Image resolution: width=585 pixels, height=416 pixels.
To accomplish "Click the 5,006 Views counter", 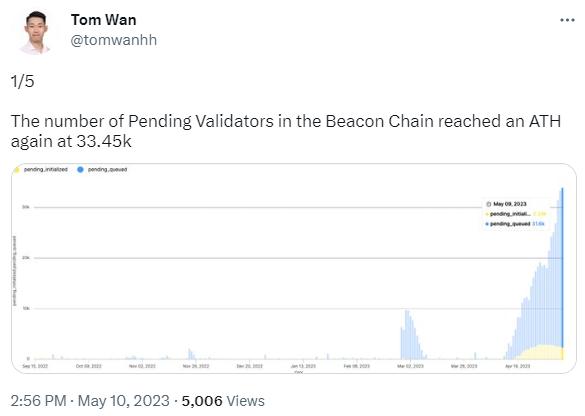I will click(223, 401).
